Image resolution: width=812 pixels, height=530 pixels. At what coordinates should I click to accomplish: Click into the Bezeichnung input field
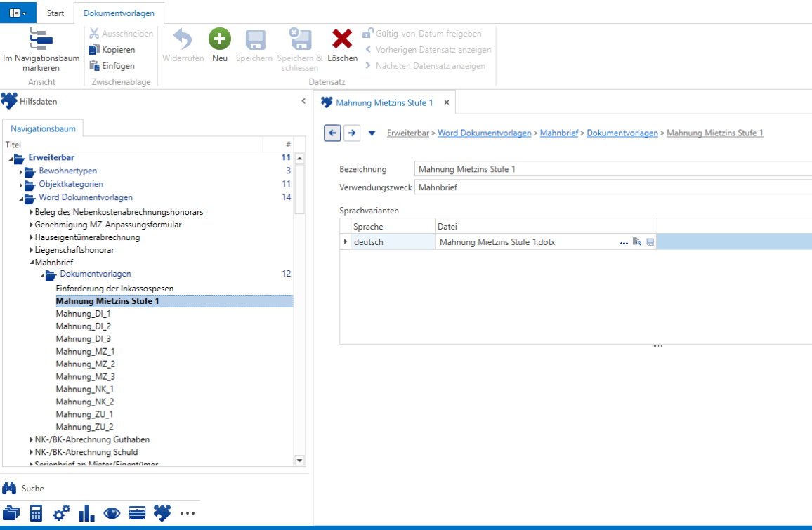[613, 169]
